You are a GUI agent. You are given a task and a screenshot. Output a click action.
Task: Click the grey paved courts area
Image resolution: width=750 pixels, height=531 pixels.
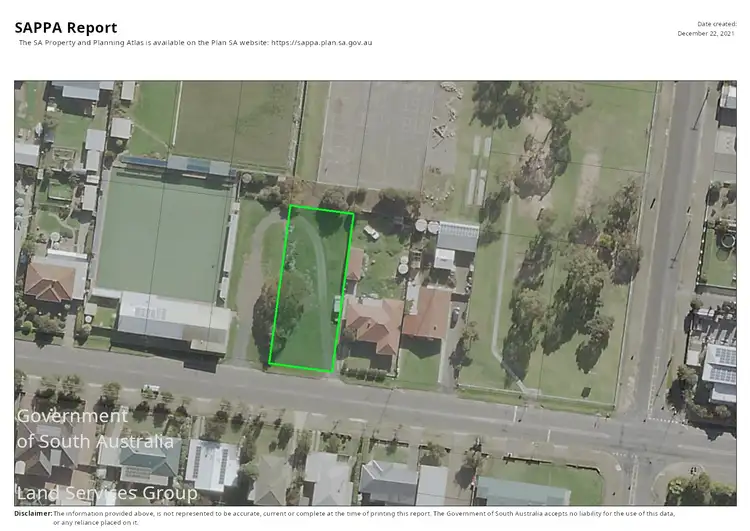tap(375, 134)
